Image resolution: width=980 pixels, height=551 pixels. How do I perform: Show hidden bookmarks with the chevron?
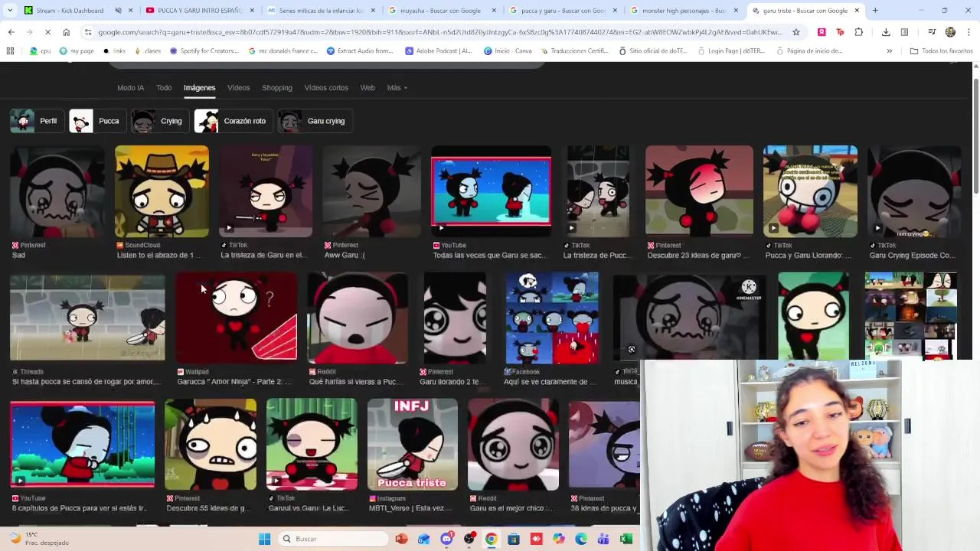click(x=889, y=51)
